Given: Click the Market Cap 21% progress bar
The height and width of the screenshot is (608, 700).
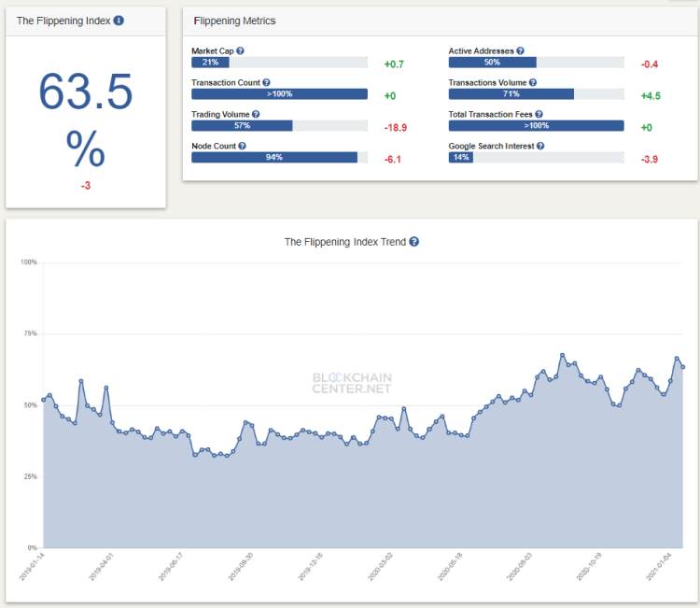Looking at the screenshot, I should tap(279, 62).
